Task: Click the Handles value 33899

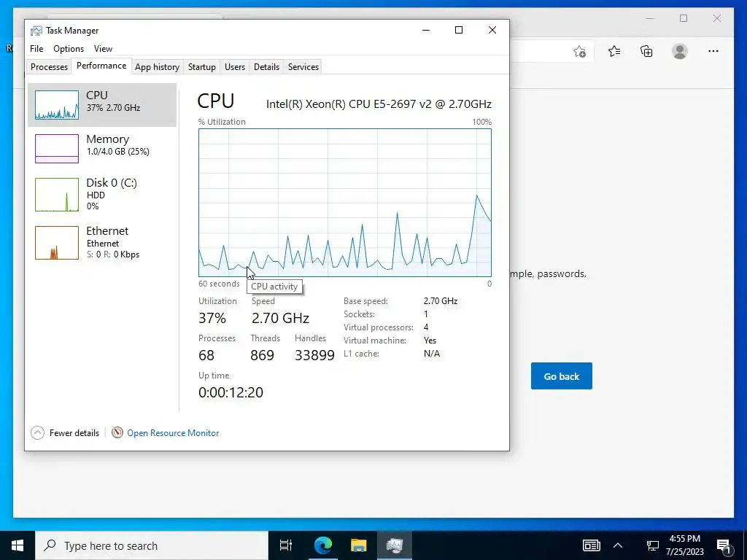Action: (314, 355)
